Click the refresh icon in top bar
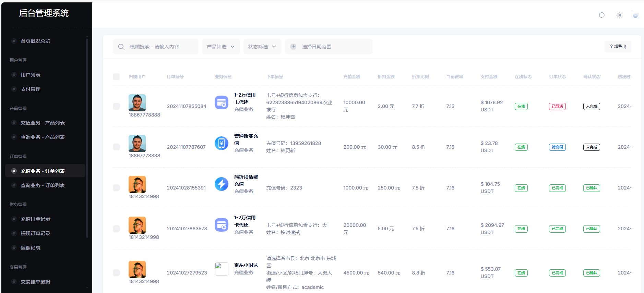The width and height of the screenshot is (644, 293). tap(601, 15)
